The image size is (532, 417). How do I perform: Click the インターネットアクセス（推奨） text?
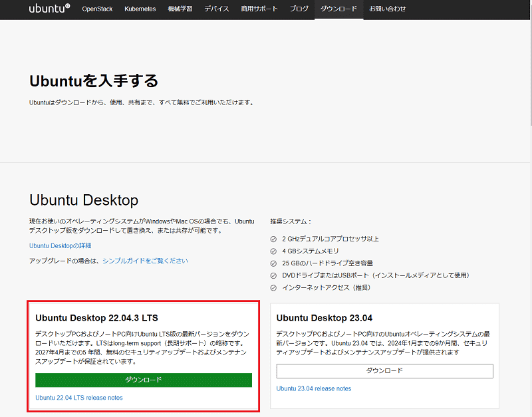click(327, 288)
